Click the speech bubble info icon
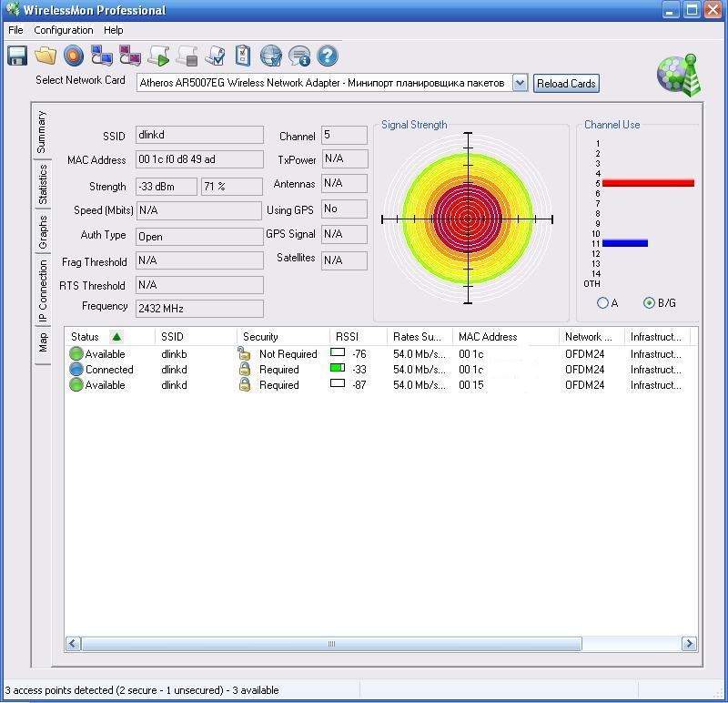This screenshot has width=728, height=703. click(x=299, y=56)
